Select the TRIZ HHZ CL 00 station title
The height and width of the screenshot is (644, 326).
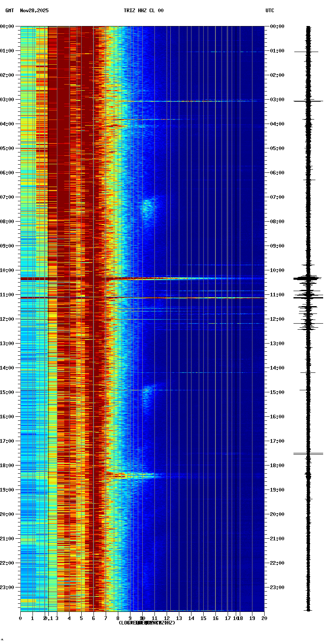(143, 11)
